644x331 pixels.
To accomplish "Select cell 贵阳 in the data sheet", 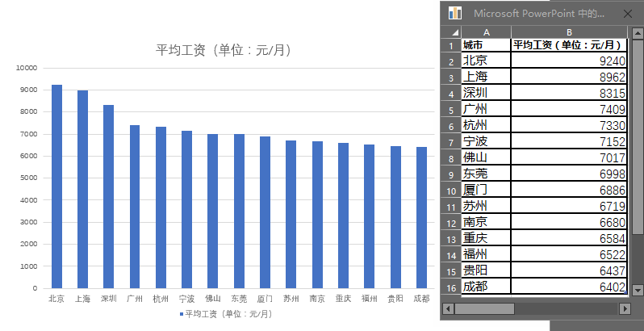I will click(x=487, y=270).
